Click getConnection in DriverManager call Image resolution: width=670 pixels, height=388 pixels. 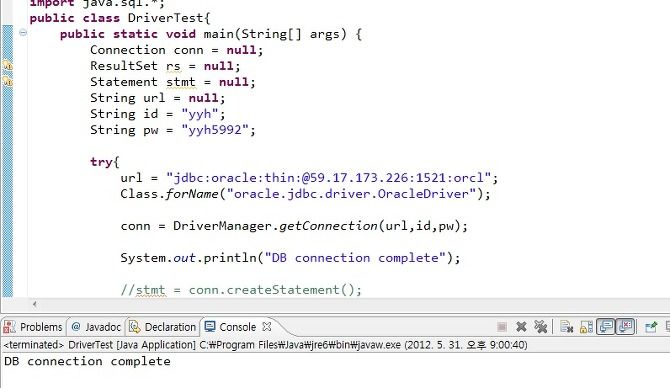(x=329, y=226)
